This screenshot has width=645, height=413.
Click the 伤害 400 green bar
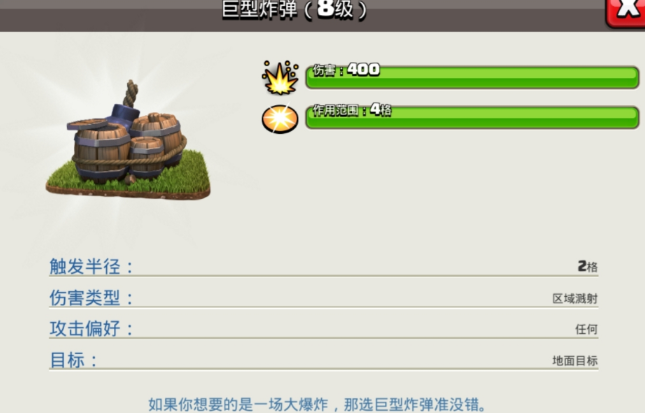coord(472,77)
